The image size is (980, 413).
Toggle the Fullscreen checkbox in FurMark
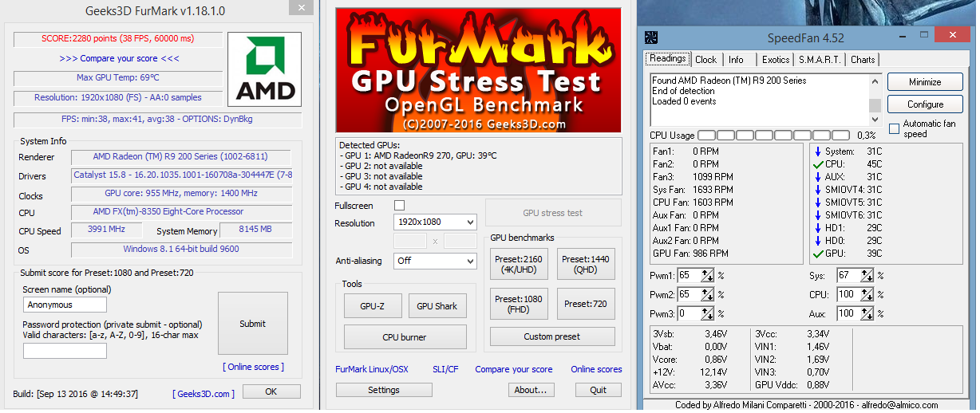click(399, 206)
